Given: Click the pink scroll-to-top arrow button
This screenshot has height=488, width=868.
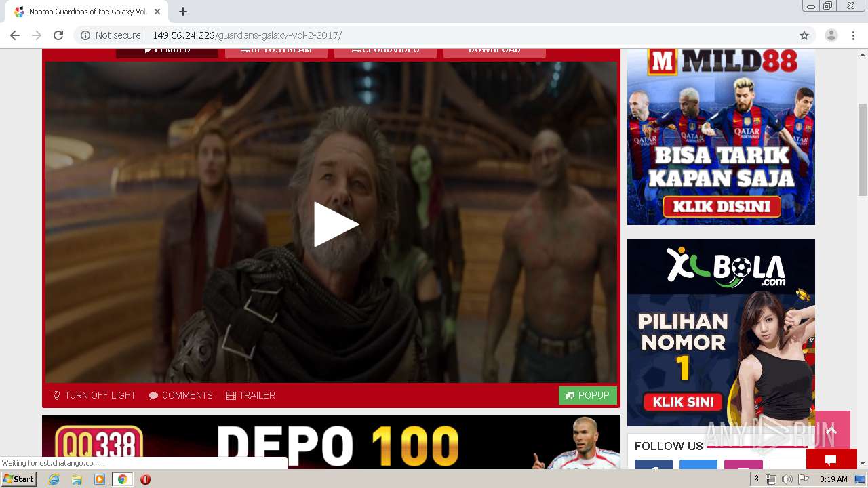Looking at the screenshot, I should point(832,430).
